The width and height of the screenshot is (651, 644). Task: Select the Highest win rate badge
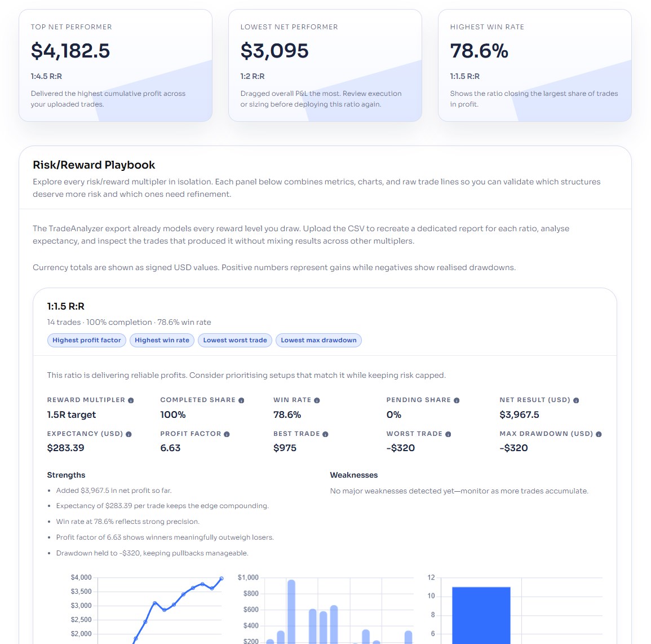(162, 340)
